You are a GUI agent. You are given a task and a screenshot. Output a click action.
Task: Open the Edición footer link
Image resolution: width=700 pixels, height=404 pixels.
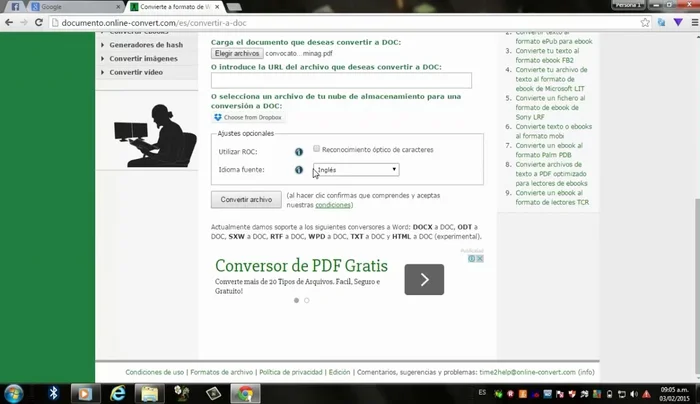pos(339,372)
